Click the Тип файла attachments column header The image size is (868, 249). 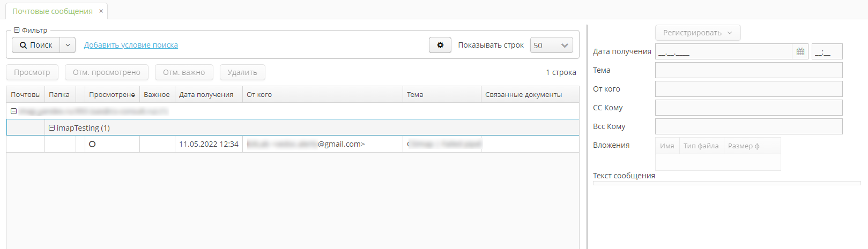pyautogui.click(x=701, y=146)
